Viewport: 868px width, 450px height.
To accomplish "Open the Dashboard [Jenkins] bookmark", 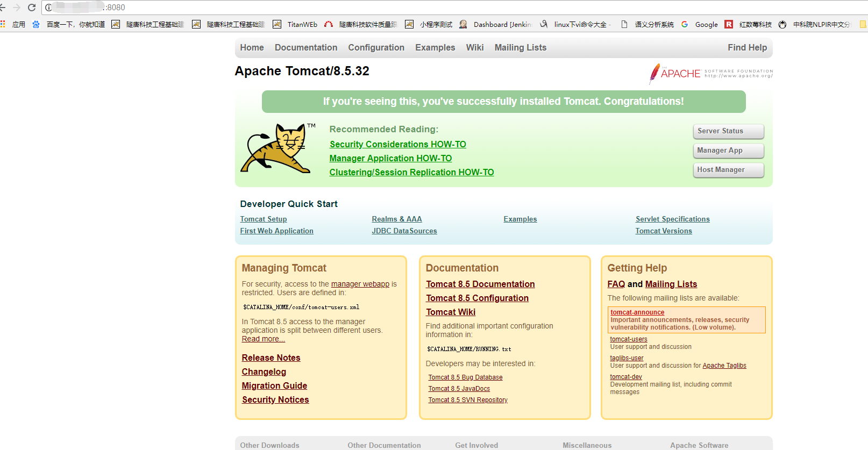I will point(495,24).
